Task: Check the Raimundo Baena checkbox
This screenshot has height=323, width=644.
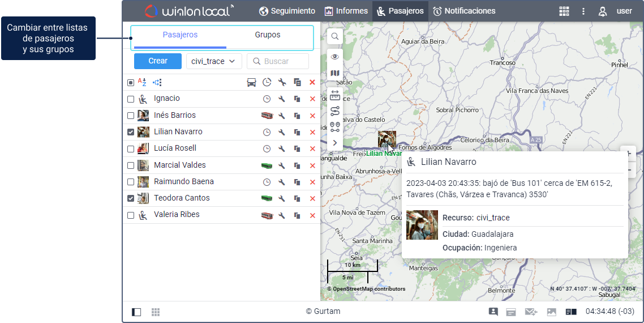Action: coord(131,182)
